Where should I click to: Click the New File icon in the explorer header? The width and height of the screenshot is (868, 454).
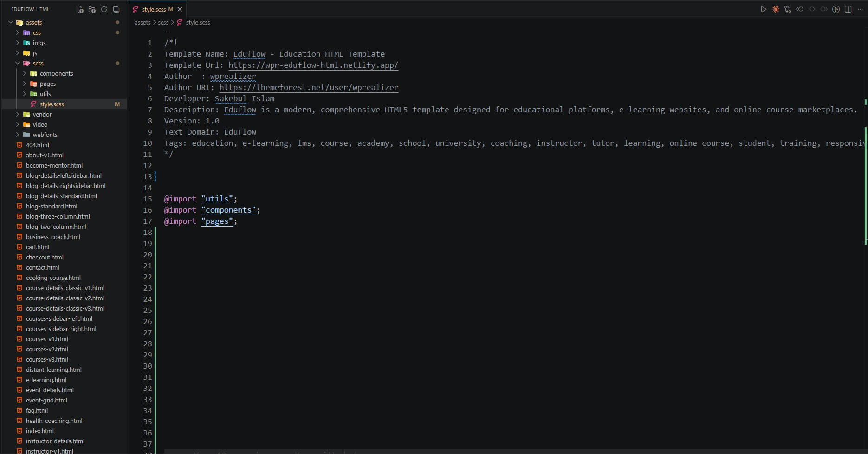(x=80, y=9)
